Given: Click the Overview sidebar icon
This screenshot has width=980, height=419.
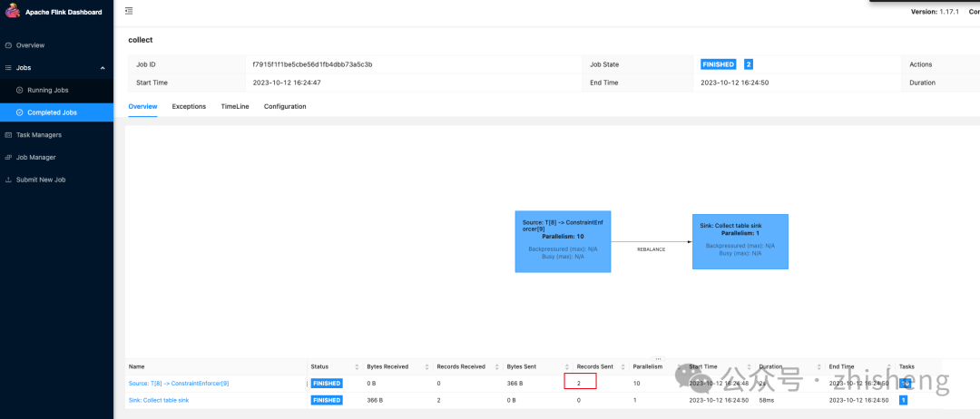Looking at the screenshot, I should (x=8, y=45).
